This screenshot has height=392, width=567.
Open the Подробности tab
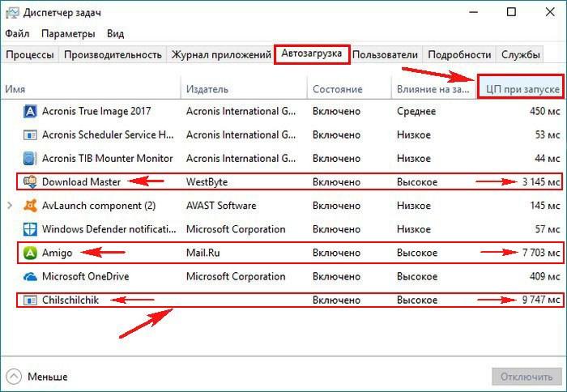(459, 54)
